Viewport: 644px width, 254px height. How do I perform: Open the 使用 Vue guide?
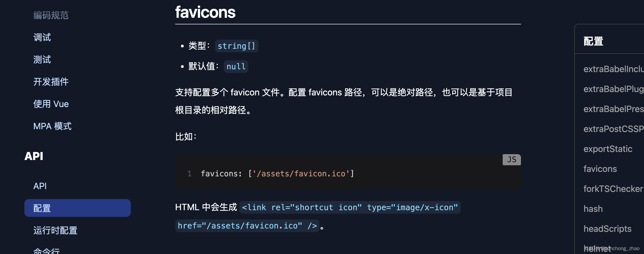(x=51, y=104)
